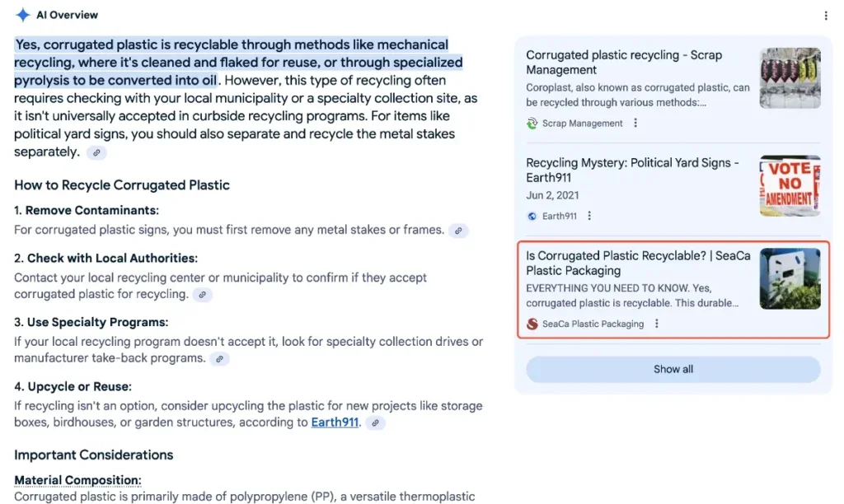The image size is (844, 504).
Task: Open Is Corrugated Plastic Recyclable SeaCa result
Action: click(x=638, y=263)
